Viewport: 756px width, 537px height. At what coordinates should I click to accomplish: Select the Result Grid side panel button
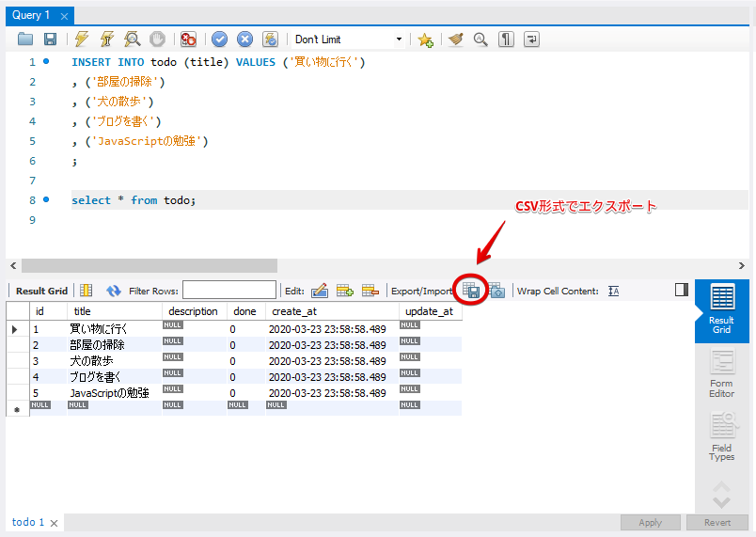722,310
